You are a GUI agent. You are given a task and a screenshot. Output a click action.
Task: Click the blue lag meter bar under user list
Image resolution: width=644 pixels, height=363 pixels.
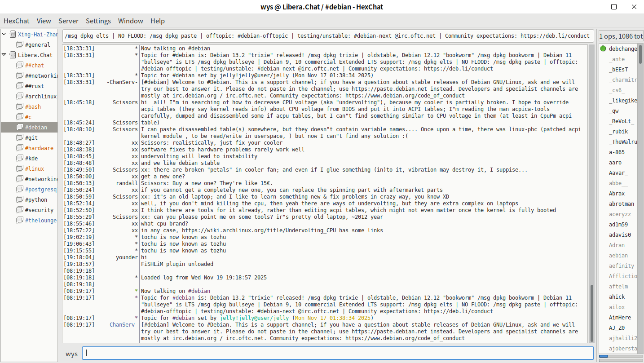604,356
